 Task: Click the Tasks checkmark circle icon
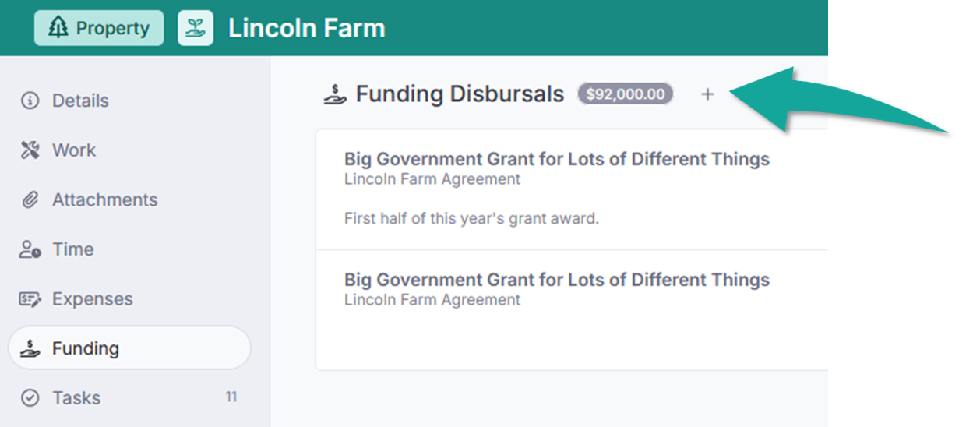pyautogui.click(x=30, y=398)
